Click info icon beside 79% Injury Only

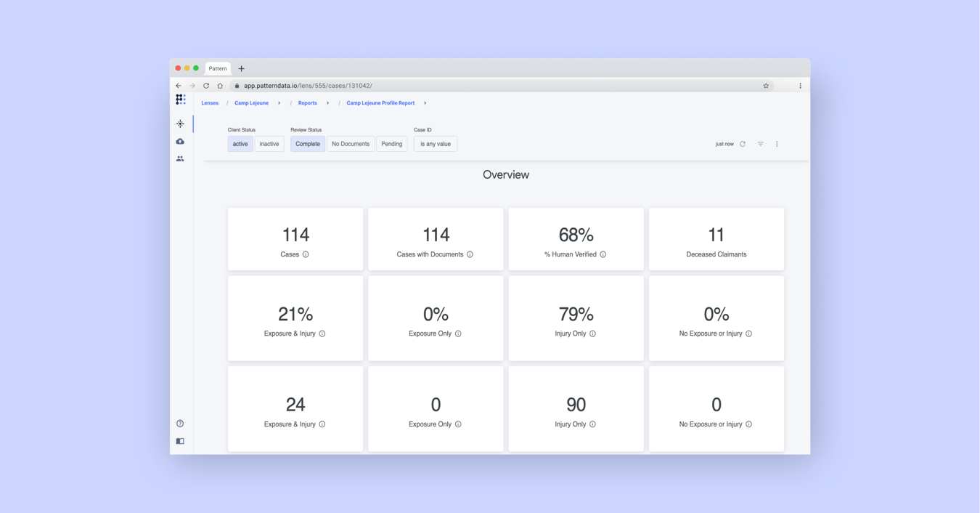(592, 334)
